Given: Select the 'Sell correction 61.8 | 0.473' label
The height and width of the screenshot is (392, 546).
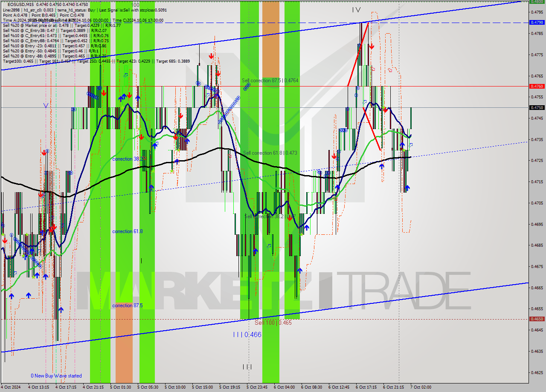Looking at the screenshot, I should 270,153.
